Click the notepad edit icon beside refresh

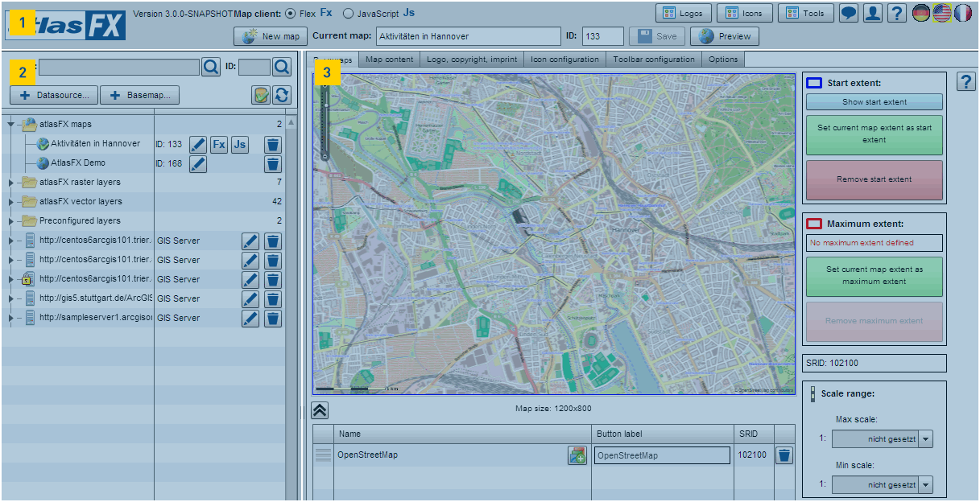tap(260, 95)
